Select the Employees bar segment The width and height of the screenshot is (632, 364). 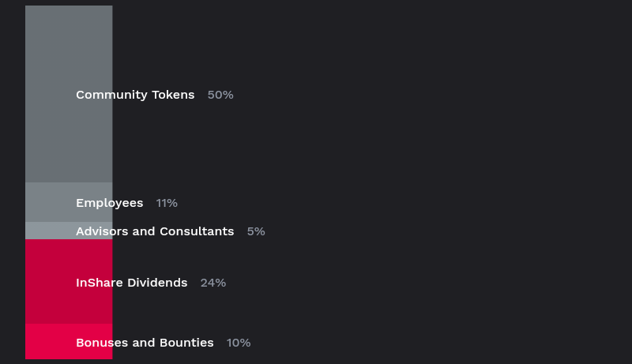point(49,203)
